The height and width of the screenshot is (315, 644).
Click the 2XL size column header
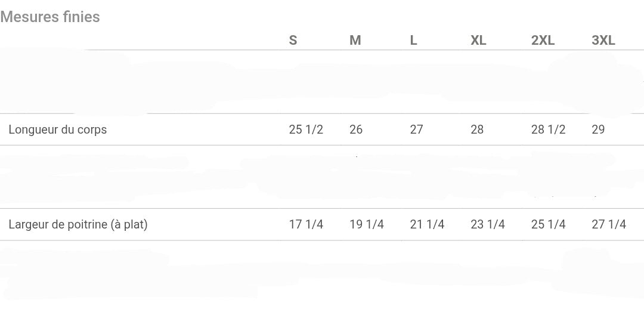[x=543, y=41]
